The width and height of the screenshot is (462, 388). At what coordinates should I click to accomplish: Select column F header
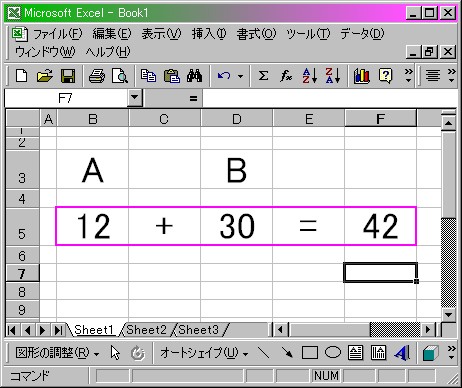(x=380, y=119)
